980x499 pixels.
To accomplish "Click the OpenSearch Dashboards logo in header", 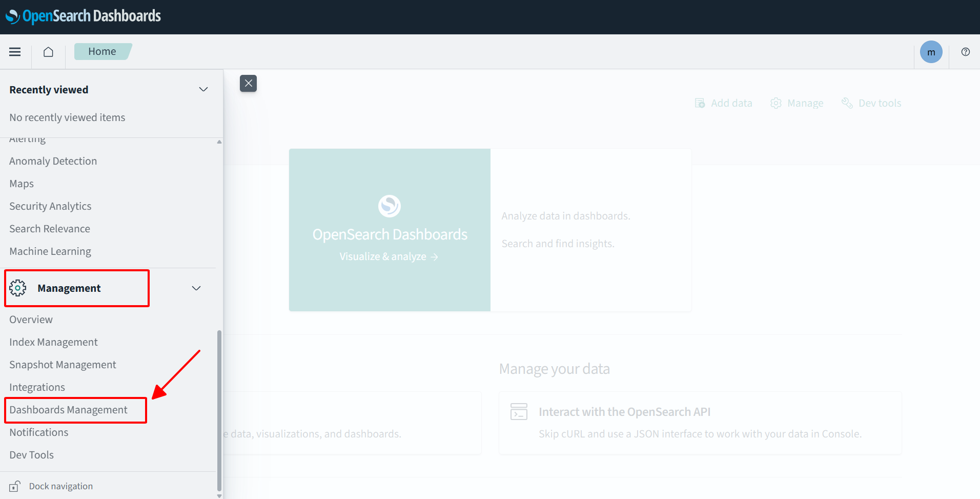I will [83, 16].
